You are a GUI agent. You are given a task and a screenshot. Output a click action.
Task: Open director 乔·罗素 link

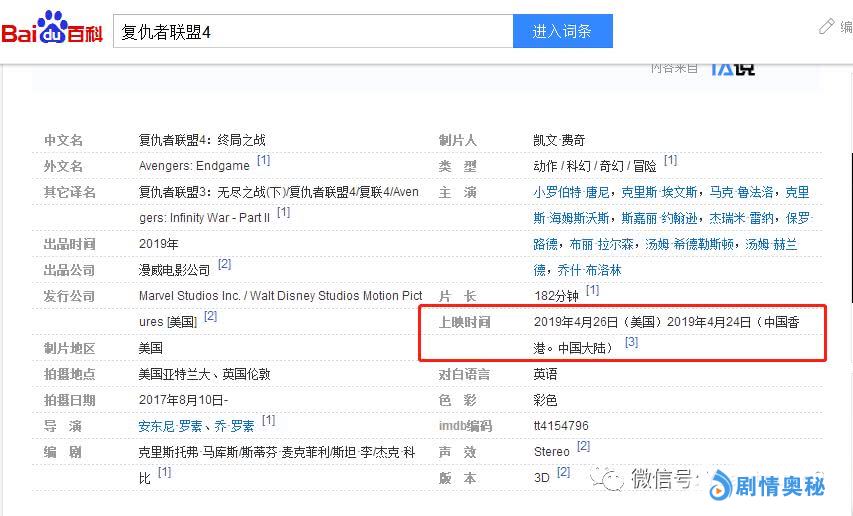pyautogui.click(x=236, y=426)
